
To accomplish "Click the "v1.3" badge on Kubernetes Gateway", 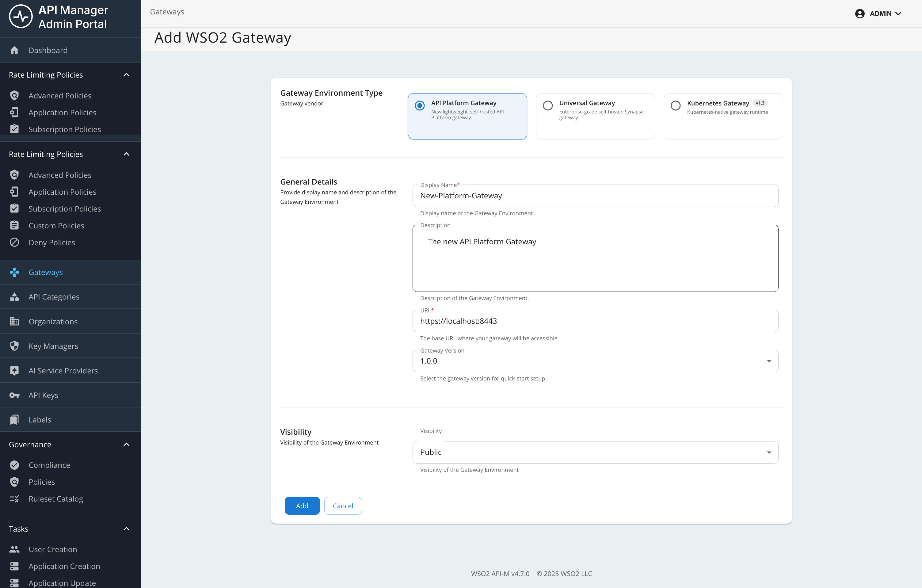I will tap(760, 103).
